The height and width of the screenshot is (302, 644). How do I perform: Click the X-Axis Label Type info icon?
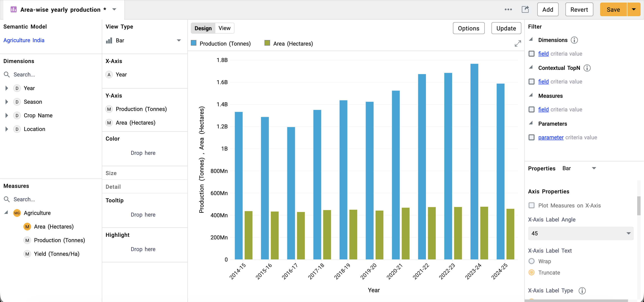coord(582,290)
